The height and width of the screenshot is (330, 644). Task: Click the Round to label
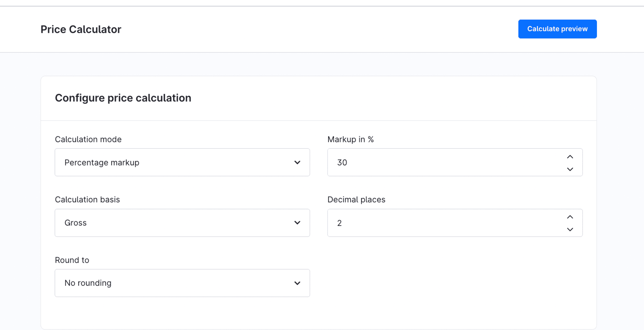click(72, 260)
